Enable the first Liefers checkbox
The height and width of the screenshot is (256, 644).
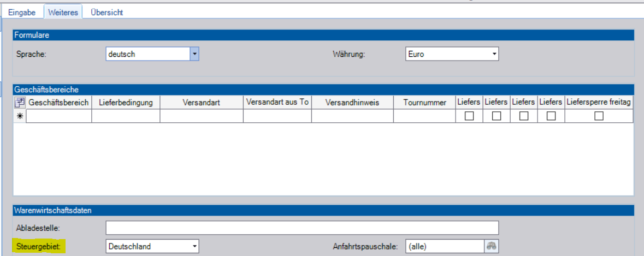[469, 116]
